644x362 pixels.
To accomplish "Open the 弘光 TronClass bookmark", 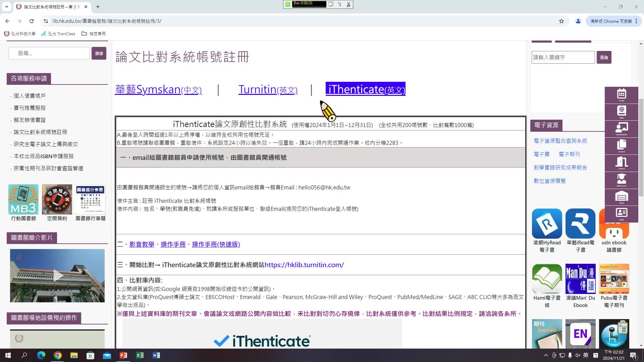I will 58,34.
